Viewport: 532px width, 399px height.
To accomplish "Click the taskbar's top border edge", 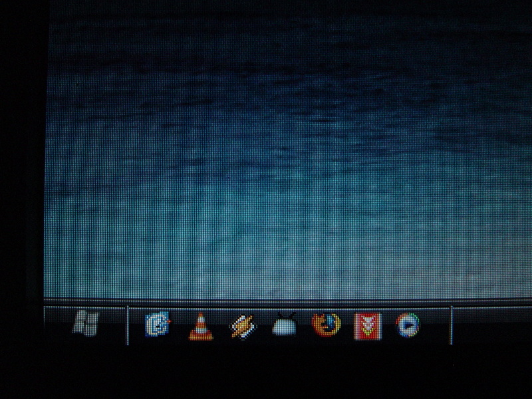I will (266, 303).
